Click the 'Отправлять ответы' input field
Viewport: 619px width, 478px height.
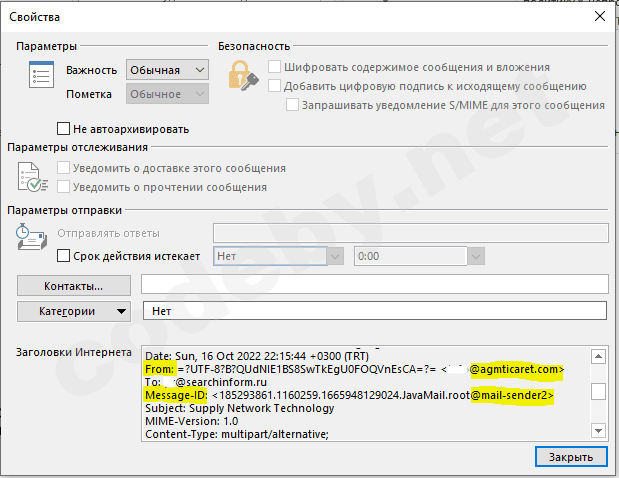click(411, 233)
